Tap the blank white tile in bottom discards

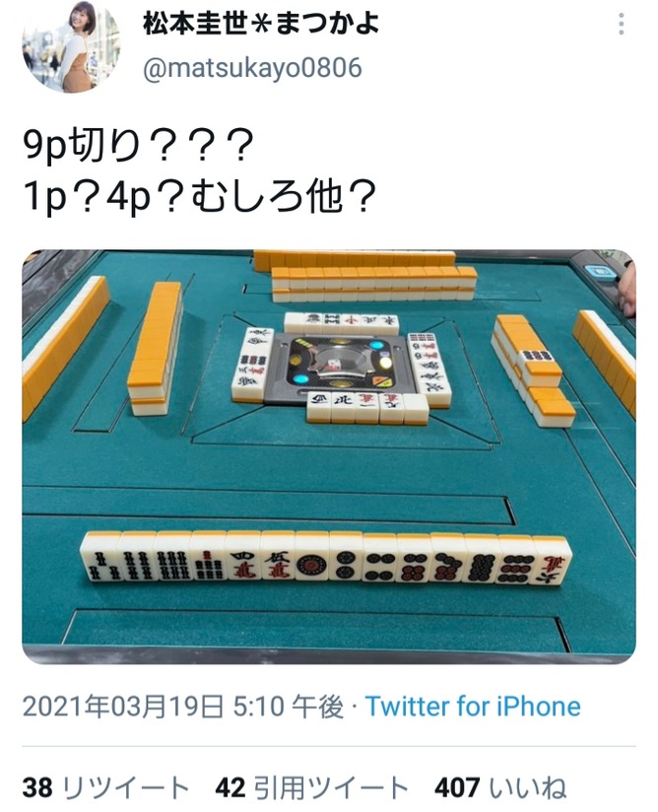coord(416,409)
